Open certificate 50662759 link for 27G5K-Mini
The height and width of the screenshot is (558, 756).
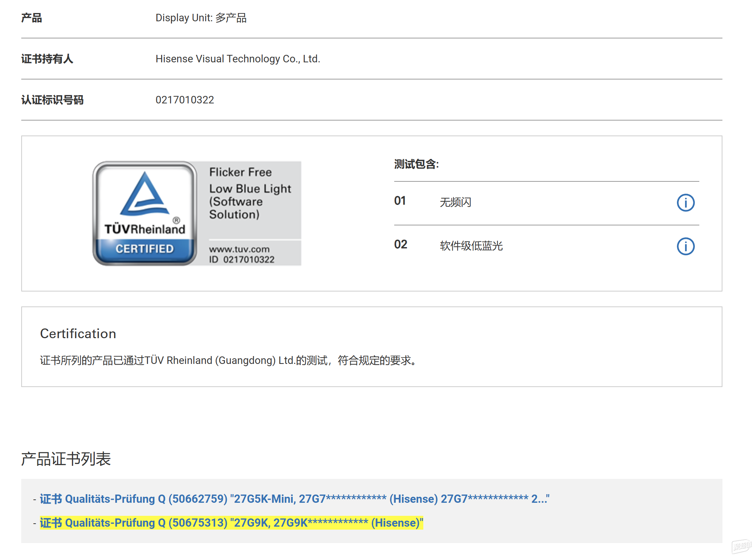pos(295,499)
